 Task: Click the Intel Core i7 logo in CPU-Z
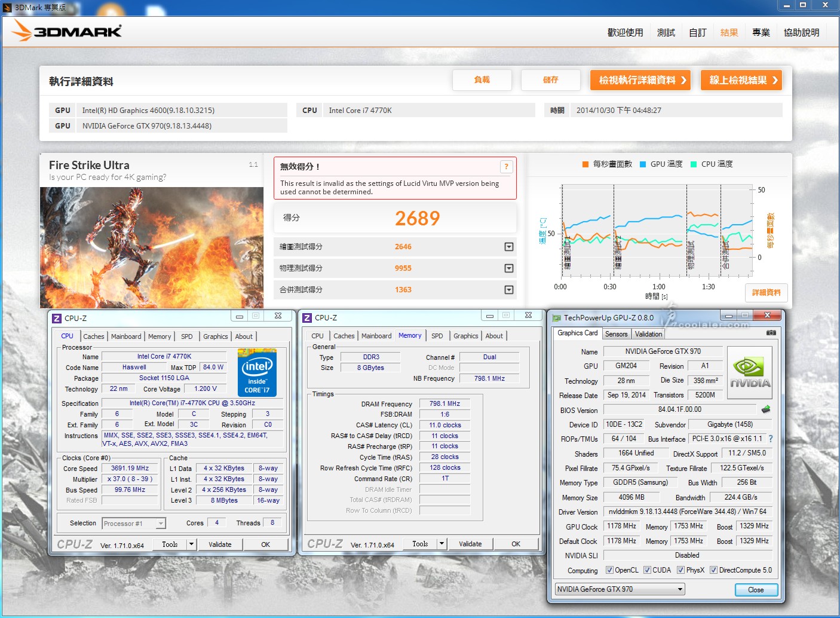tap(257, 372)
